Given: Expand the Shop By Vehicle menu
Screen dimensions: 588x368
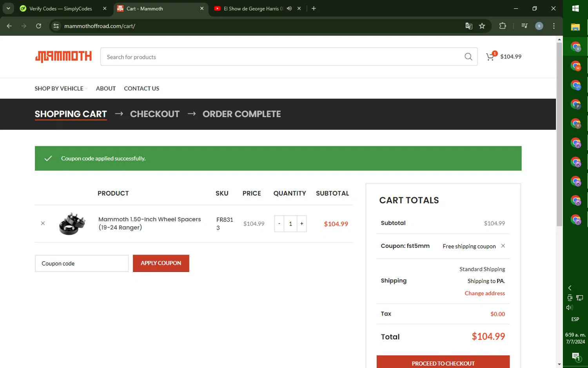Looking at the screenshot, I should tap(61, 88).
